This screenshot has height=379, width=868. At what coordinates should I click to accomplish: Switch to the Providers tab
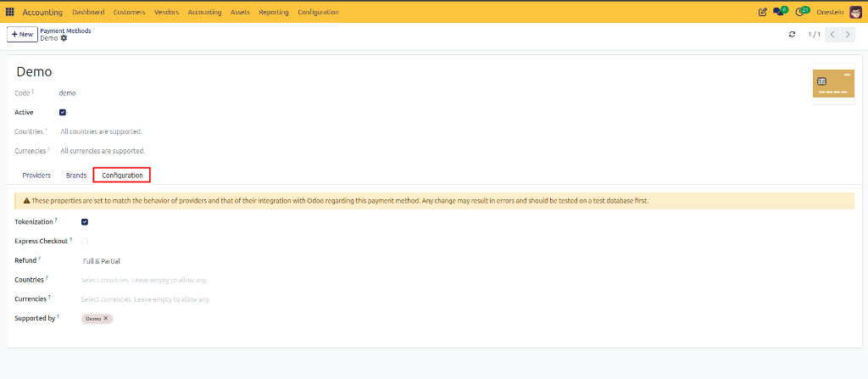point(36,176)
